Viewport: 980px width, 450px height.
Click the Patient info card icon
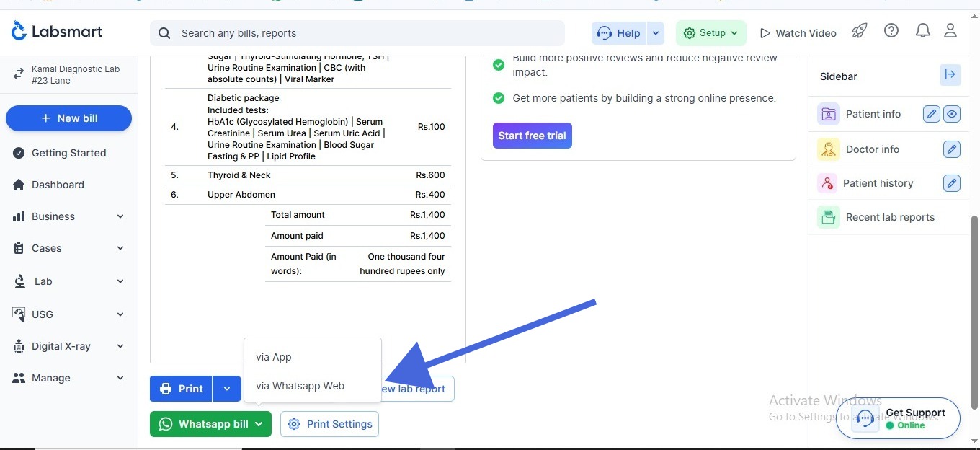pyautogui.click(x=829, y=114)
